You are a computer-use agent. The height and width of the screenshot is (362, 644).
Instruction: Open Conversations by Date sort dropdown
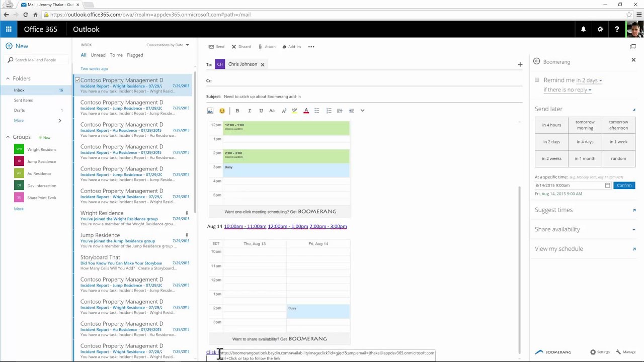(168, 45)
